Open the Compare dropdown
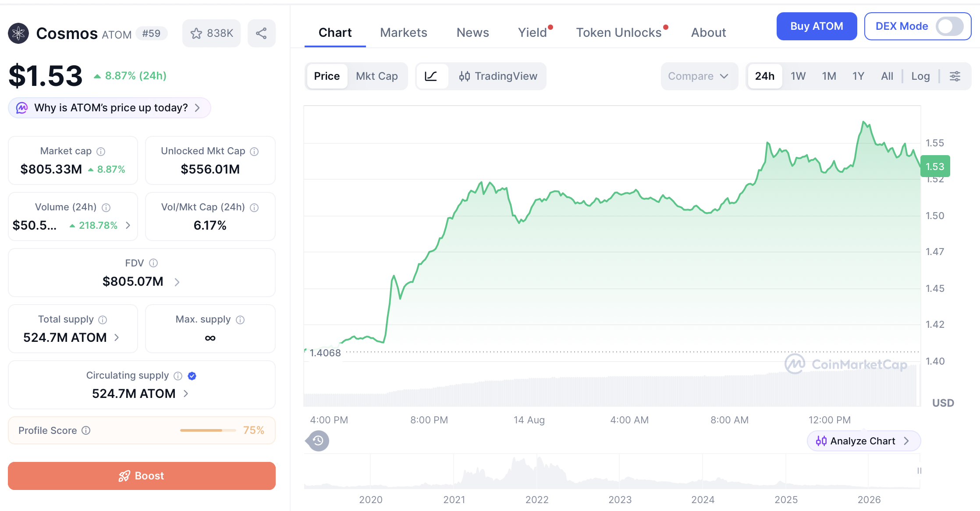 (x=699, y=76)
